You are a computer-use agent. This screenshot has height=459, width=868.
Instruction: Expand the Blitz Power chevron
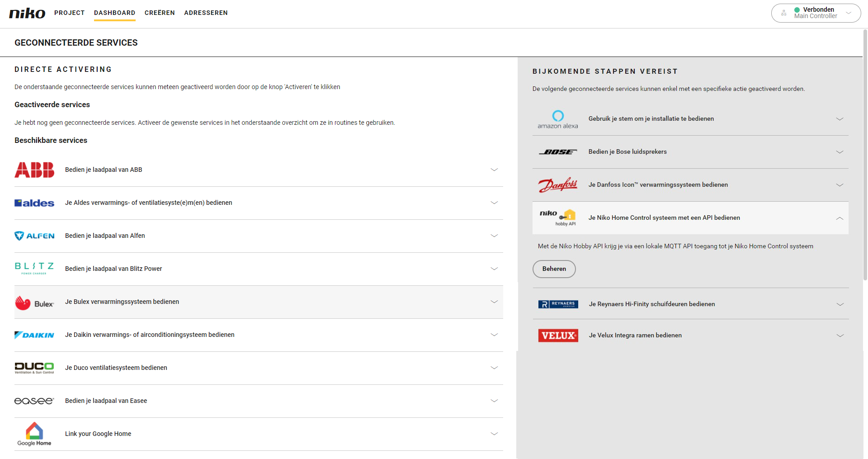pos(494,269)
